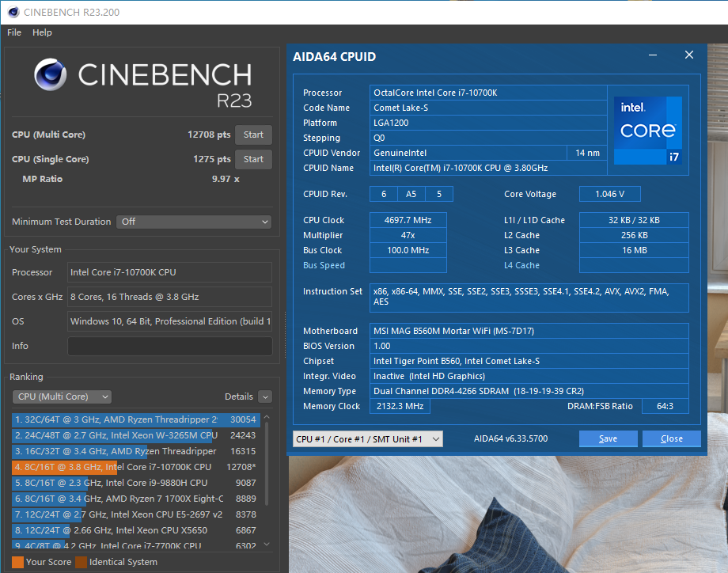Viewport: 728px width, 573px height.
Task: Click the BIOS Version value 1.00
Action: click(529, 346)
